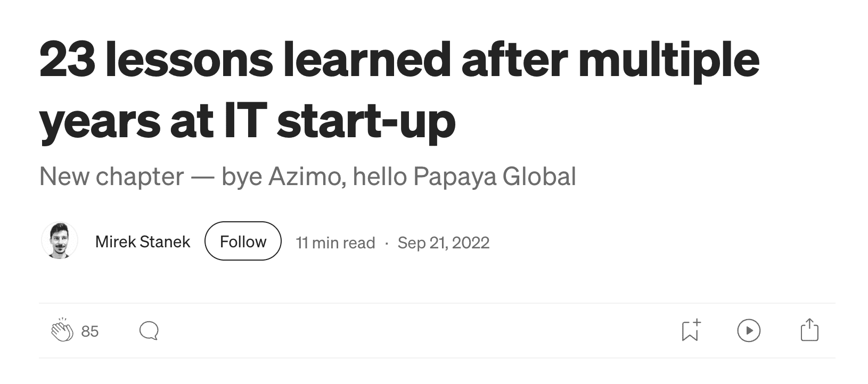Click the Sep 21, 2022 publish date

tap(443, 243)
